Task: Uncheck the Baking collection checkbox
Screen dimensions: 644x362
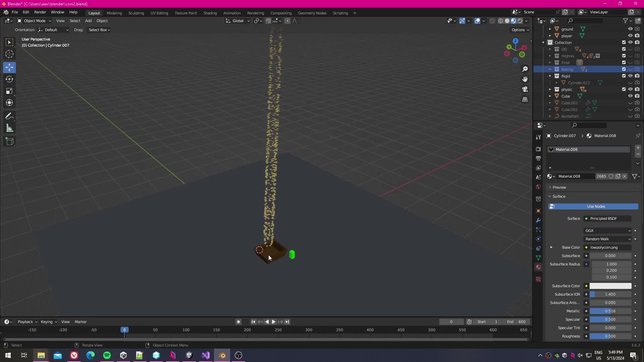Action: pos(624,69)
